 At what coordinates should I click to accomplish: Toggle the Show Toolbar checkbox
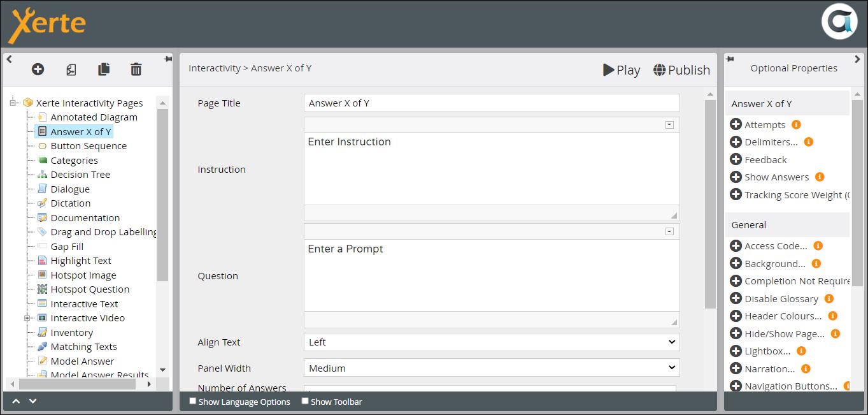pos(305,401)
